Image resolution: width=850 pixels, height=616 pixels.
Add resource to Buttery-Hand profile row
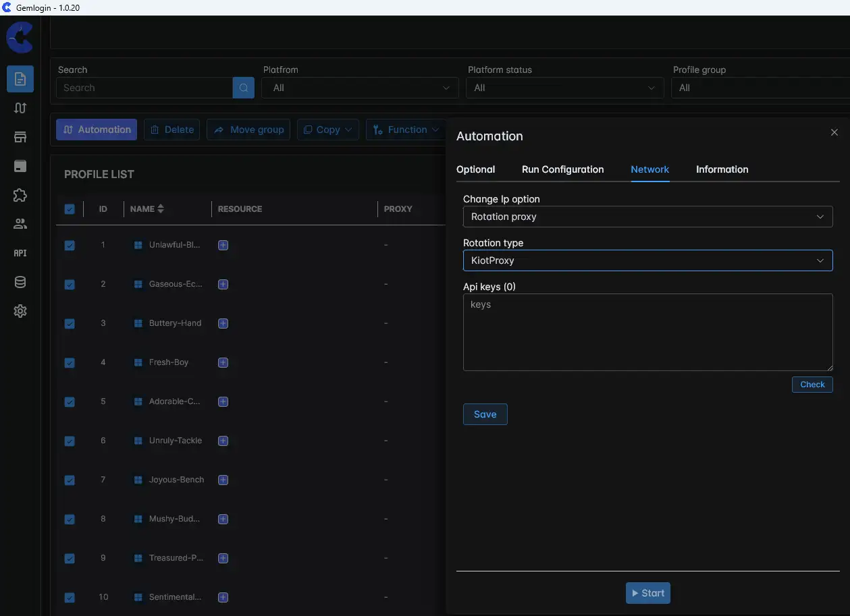(x=223, y=323)
